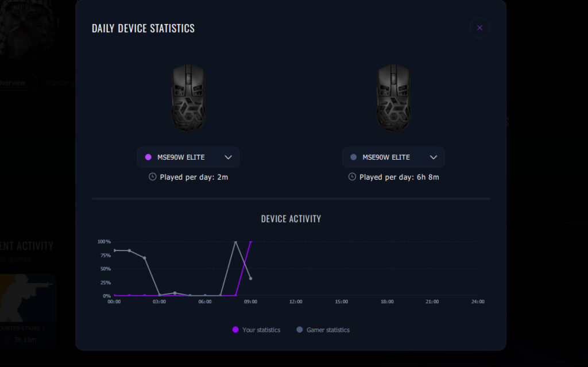Click the clock icon next to "3h 15m"
Screen dimensions: 588x367
tap(7, 339)
